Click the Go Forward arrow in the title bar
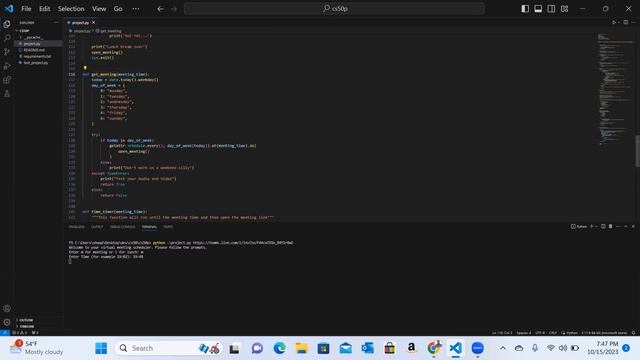This screenshot has width=640, height=360. coord(174,9)
